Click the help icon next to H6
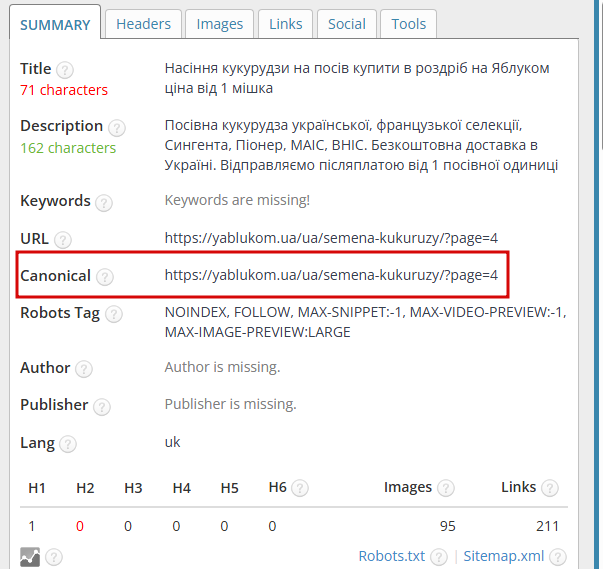This screenshot has height=569, width=603. click(300, 488)
